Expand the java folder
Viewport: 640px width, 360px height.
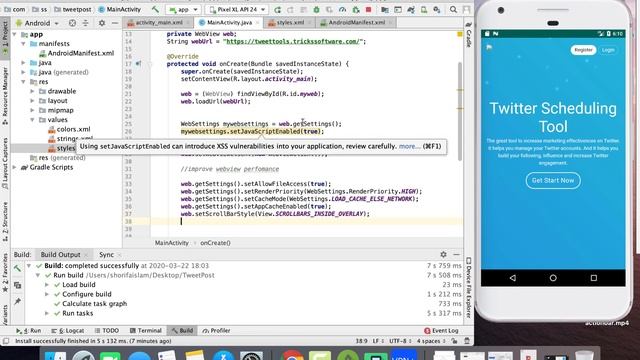pos(24,63)
